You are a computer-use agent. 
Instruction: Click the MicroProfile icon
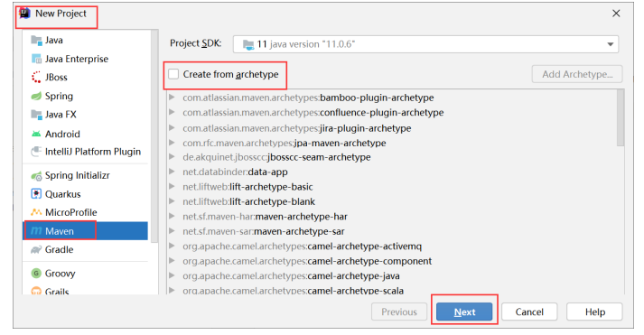click(x=36, y=212)
